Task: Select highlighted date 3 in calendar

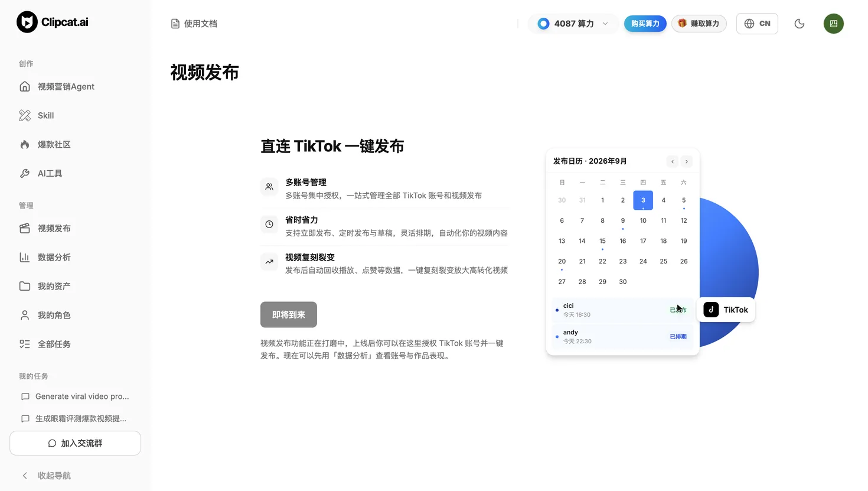Action: click(x=643, y=200)
